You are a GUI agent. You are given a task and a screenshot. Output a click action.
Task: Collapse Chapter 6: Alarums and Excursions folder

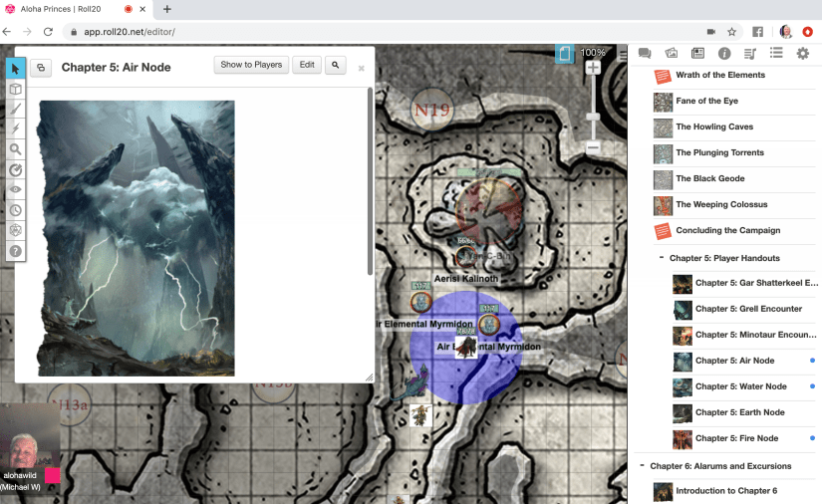[x=640, y=466]
